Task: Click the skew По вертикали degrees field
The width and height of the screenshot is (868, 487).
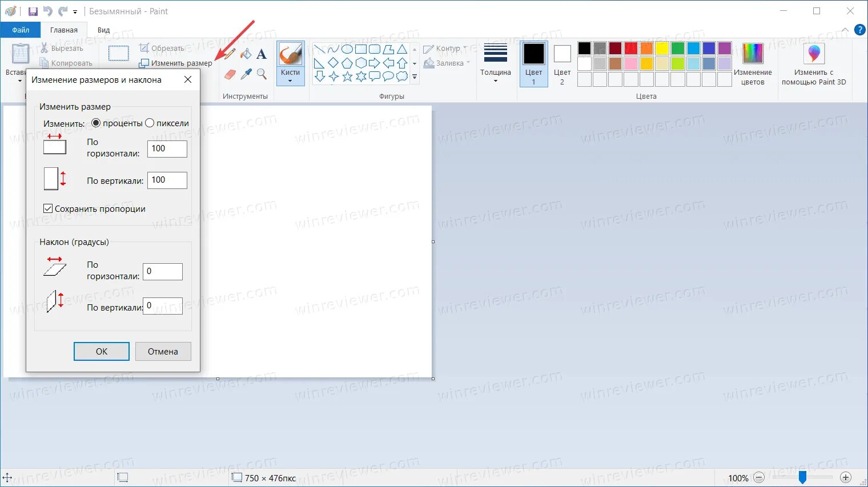Action: (x=163, y=306)
